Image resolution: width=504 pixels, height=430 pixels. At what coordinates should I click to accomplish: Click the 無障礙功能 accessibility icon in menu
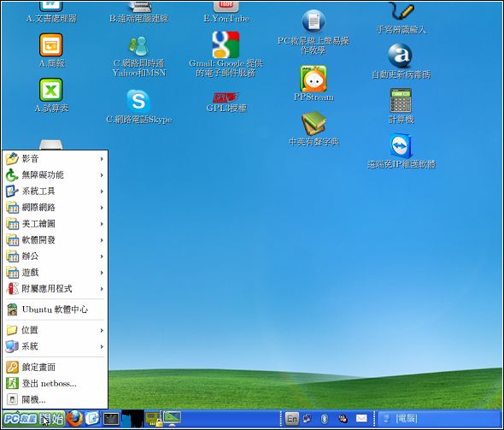[12, 175]
